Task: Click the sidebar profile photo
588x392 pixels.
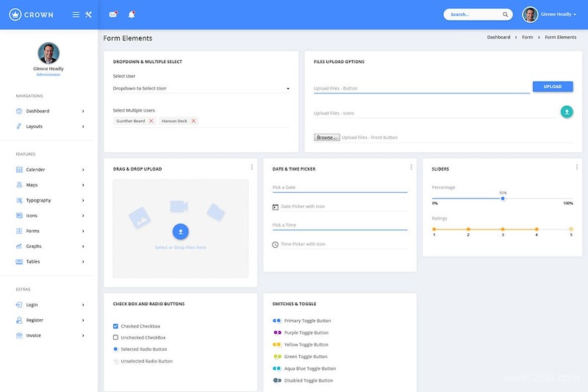Action: [49, 53]
